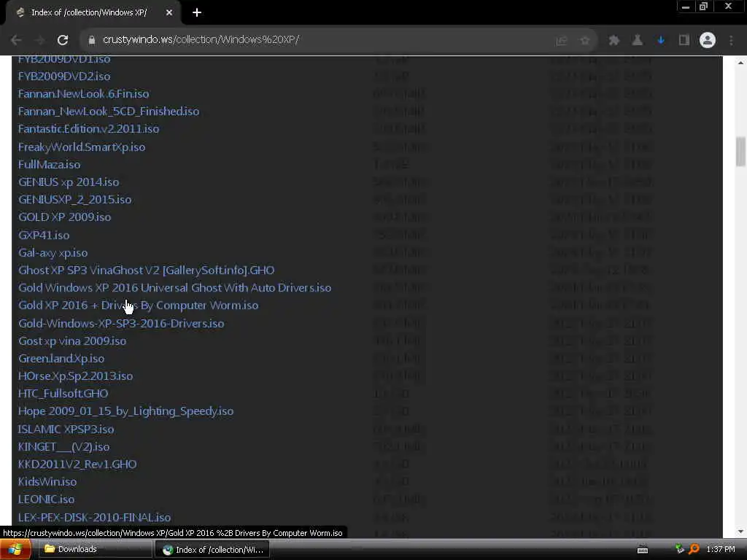Download KKD2011V2_Rev1.GHO

(x=77, y=464)
